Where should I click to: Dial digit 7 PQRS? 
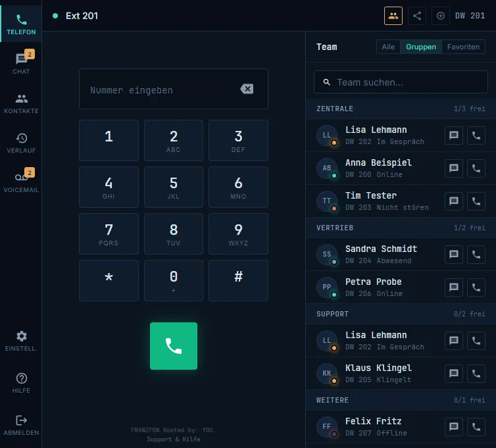[x=109, y=234]
